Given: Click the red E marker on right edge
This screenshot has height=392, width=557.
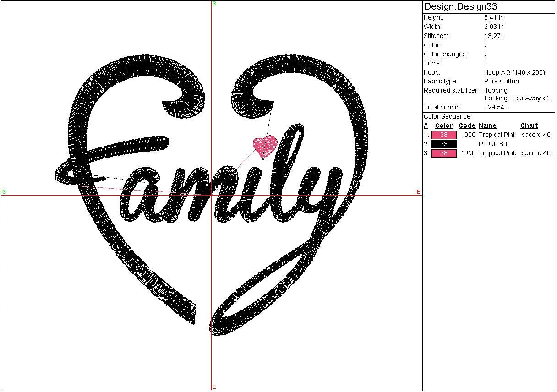Looking at the screenshot, I should click(418, 192).
